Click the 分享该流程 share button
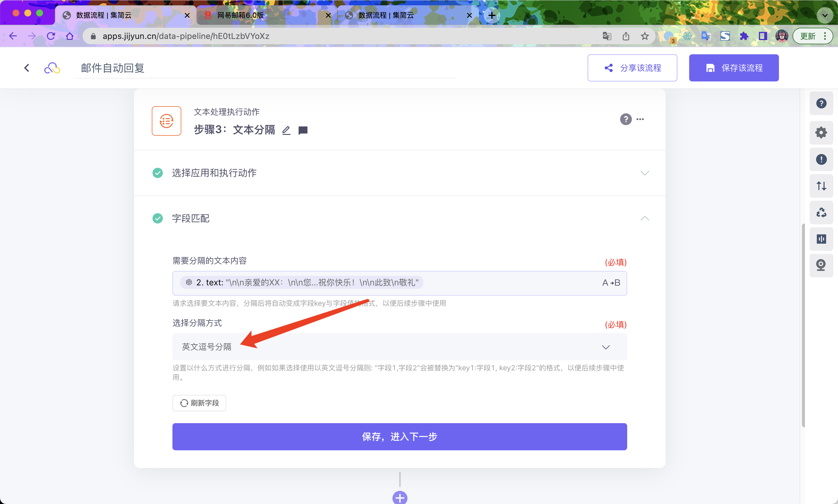Image resolution: width=838 pixels, height=504 pixels. coord(632,68)
